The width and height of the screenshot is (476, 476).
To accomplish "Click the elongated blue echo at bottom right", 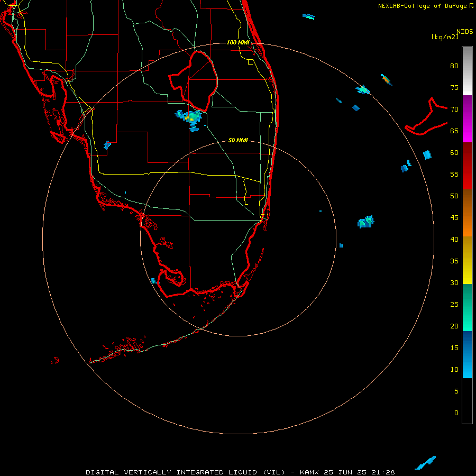I will click(426, 463).
